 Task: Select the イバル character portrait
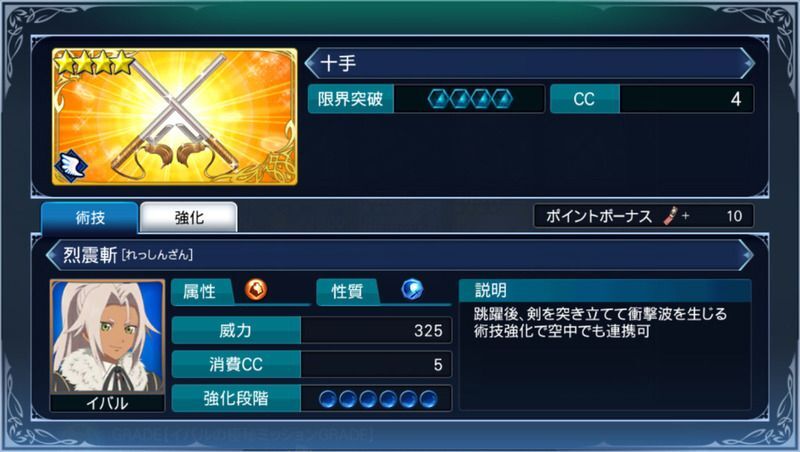(108, 345)
